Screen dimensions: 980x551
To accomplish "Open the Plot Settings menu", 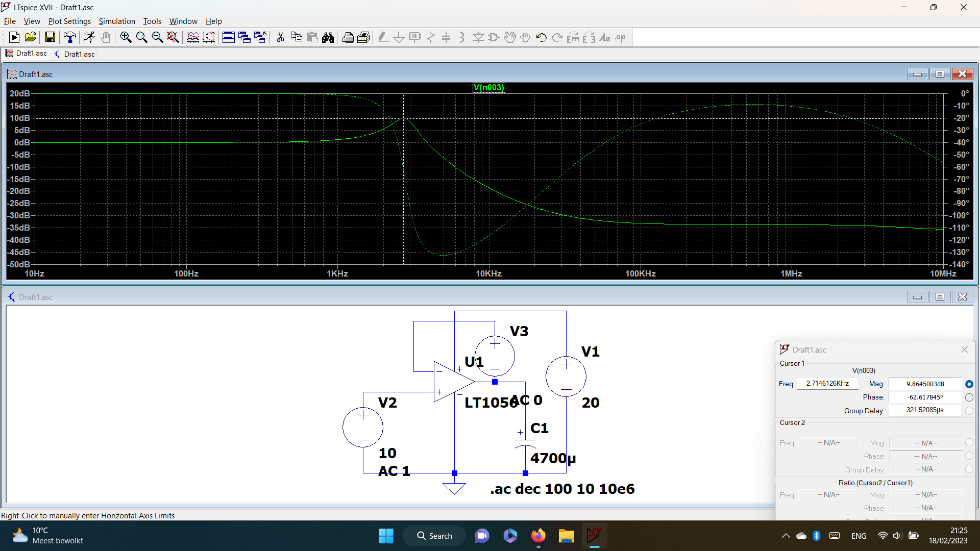I will click(x=69, y=21).
